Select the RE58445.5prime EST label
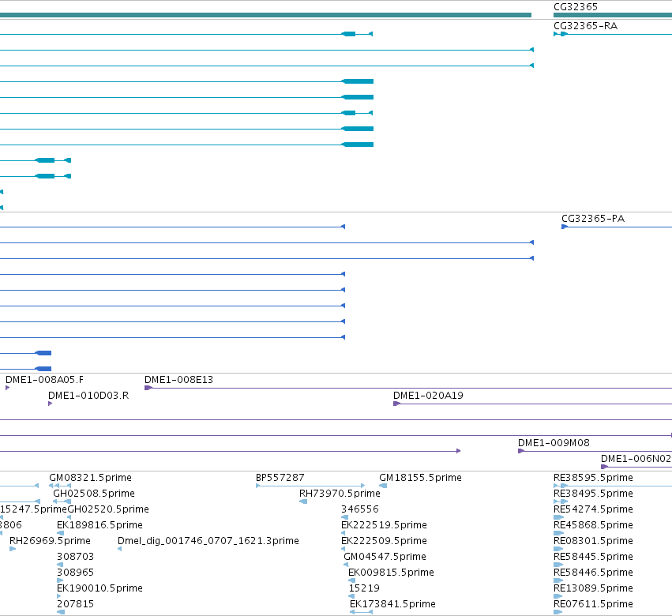Viewport: 672px width, 616px height. click(x=593, y=557)
